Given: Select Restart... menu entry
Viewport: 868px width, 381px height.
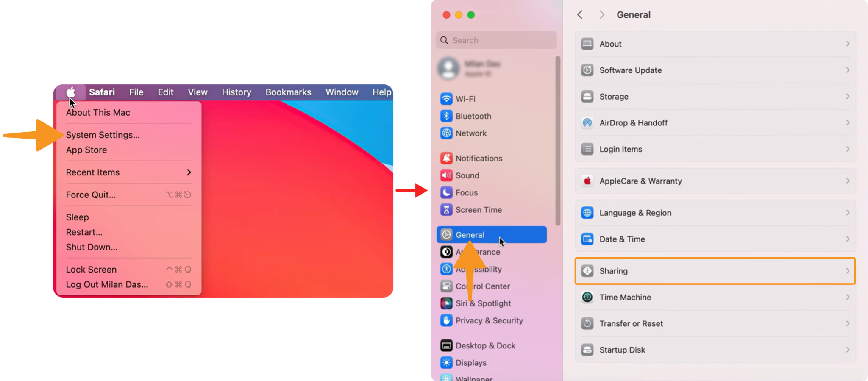Looking at the screenshot, I should [84, 232].
